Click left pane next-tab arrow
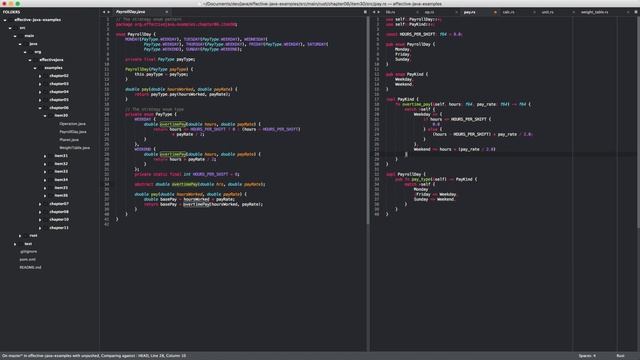 pos(109,12)
